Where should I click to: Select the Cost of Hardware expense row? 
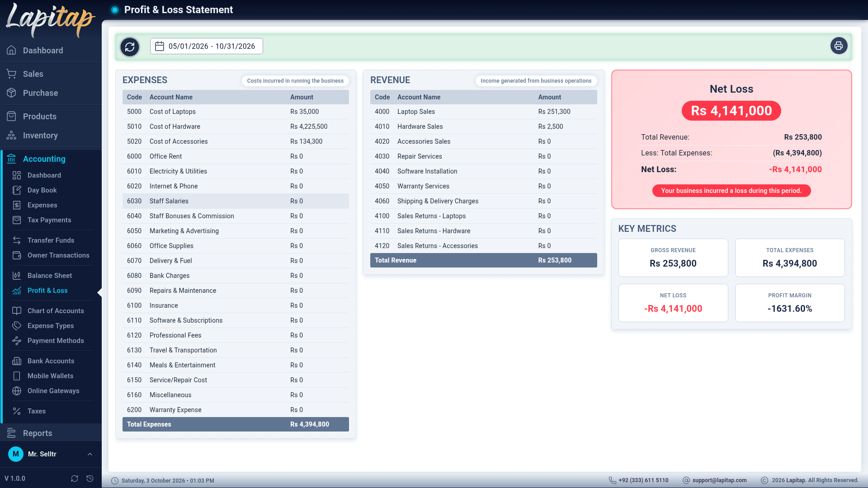point(236,127)
